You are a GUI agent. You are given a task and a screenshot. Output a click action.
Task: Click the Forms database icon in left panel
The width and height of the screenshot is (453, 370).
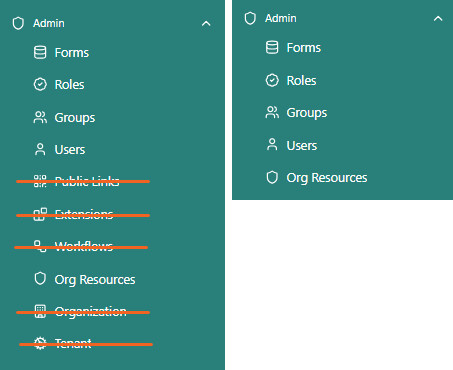pyautogui.click(x=40, y=53)
